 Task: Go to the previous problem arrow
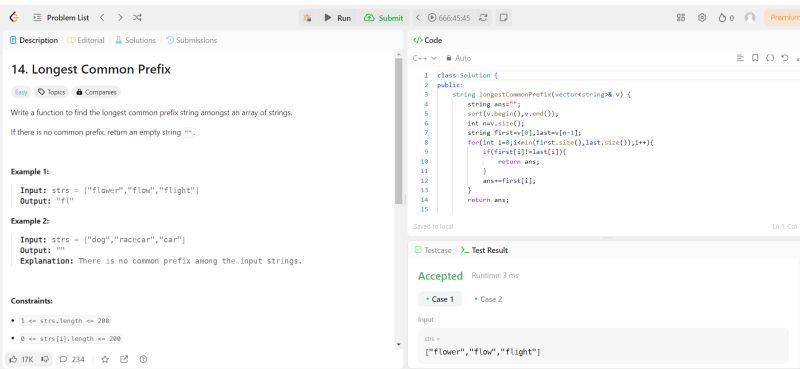click(102, 17)
